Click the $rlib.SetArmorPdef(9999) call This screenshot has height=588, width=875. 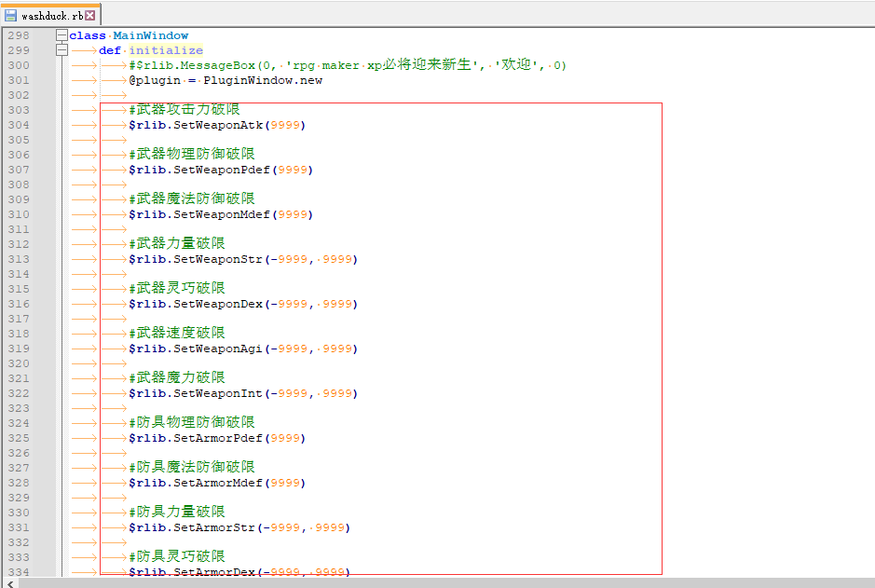point(217,438)
